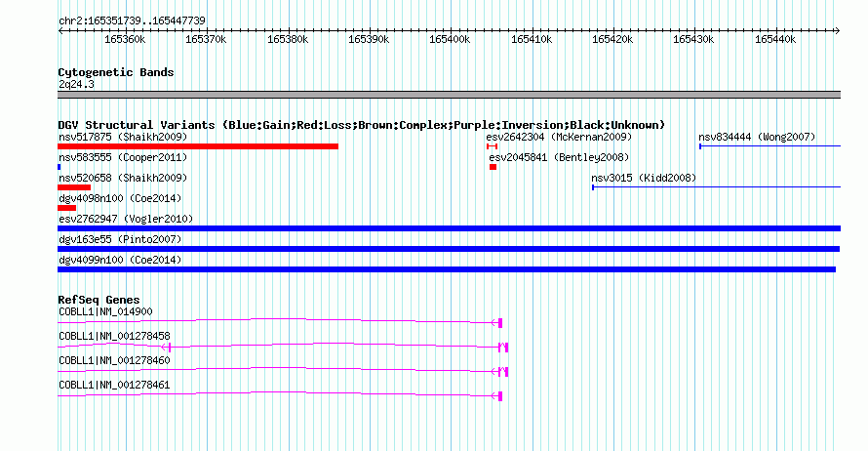This screenshot has height=451, width=868.
Task: Select the NM_001278461 exon arrow glyph
Action: coord(497,396)
